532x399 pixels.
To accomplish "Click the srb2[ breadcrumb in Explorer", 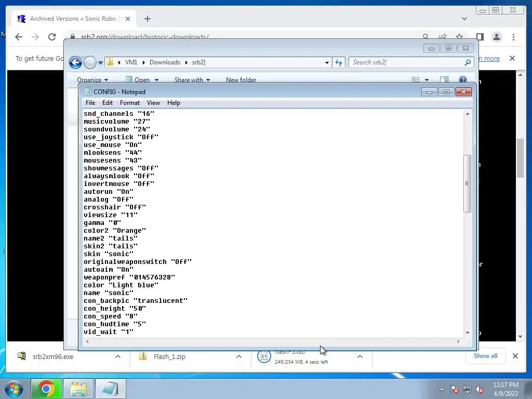I will coord(199,62).
